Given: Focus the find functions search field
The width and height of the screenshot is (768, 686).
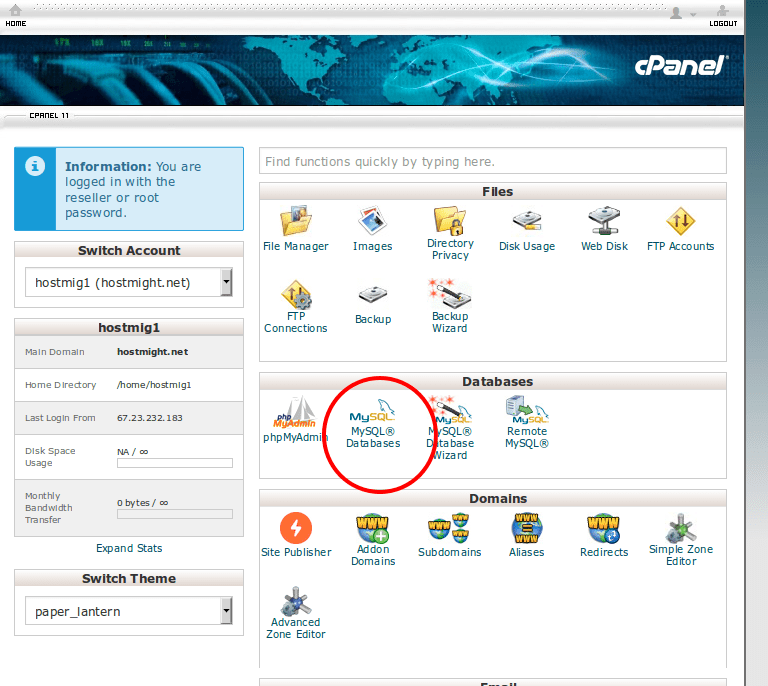Looking at the screenshot, I should coord(493,161).
